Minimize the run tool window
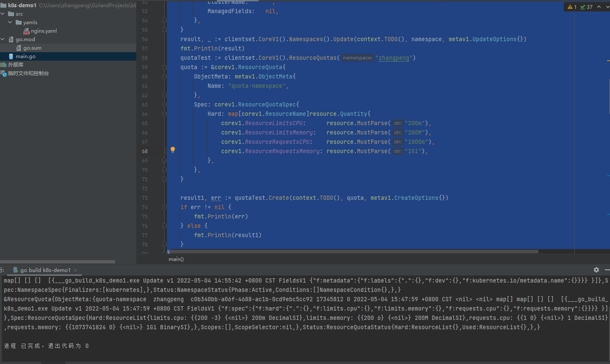Viewport: 610px width, 364px height. click(x=607, y=270)
